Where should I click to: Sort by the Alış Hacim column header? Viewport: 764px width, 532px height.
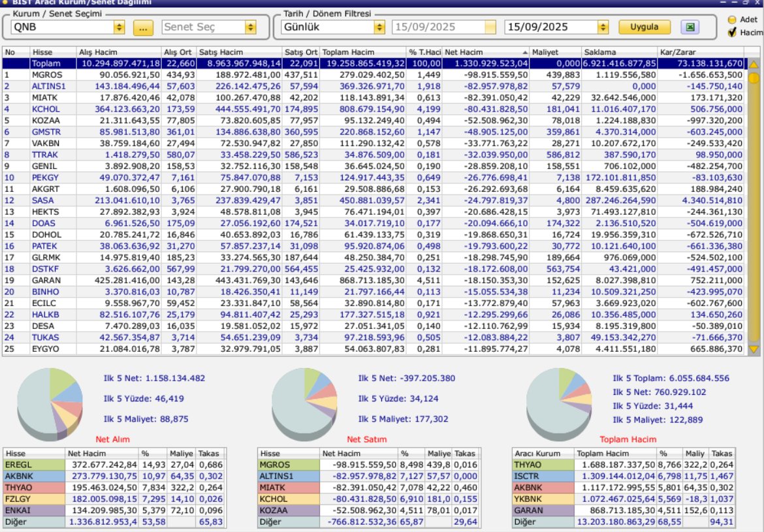pyautogui.click(x=118, y=52)
